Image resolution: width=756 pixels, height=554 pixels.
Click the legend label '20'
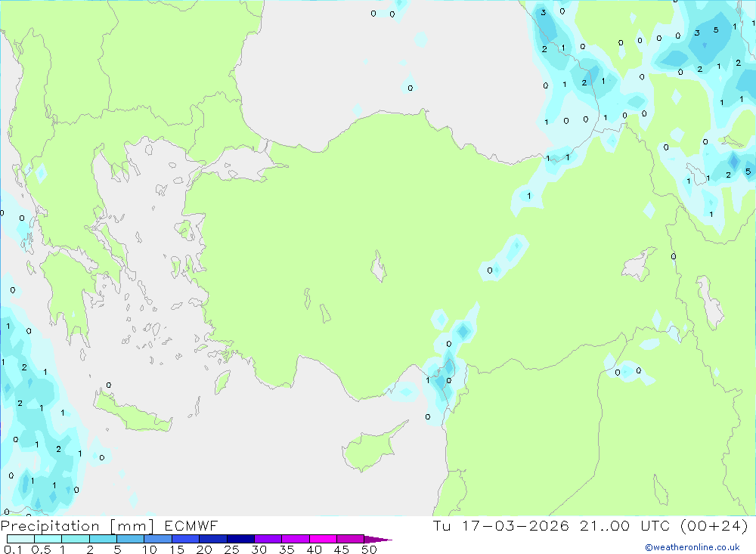click(204, 549)
